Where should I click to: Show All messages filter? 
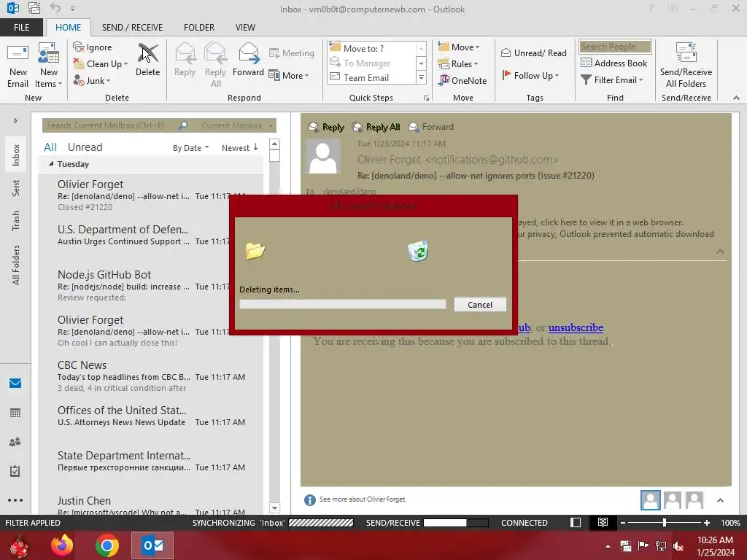(x=50, y=147)
